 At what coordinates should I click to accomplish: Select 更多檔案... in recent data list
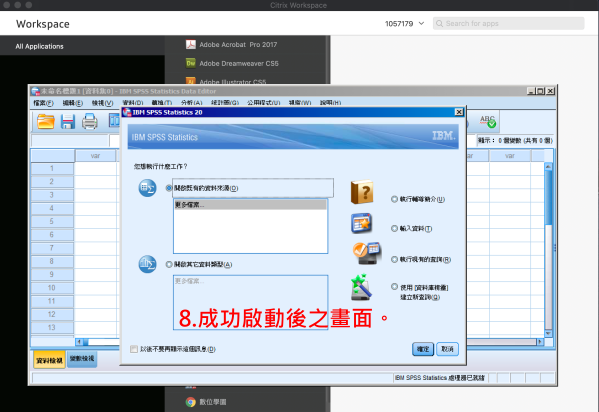pos(250,205)
